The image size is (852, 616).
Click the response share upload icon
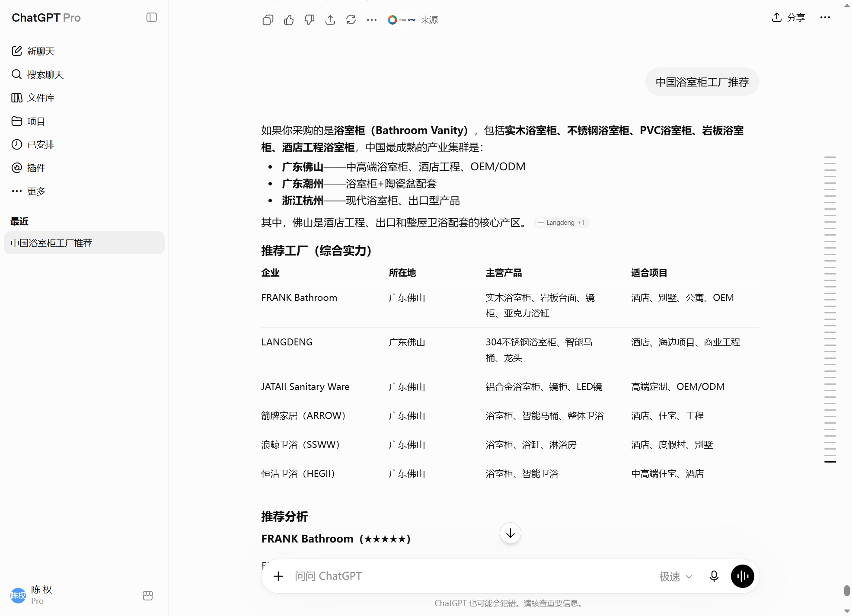(x=330, y=20)
